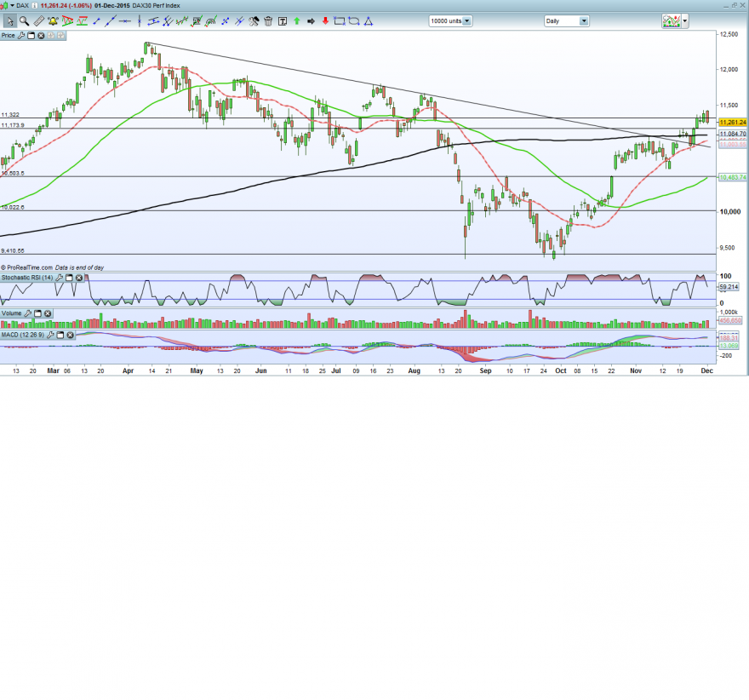This screenshot has width=749, height=700.
Task: Select the rectangle drawing tool
Action: [x=339, y=21]
